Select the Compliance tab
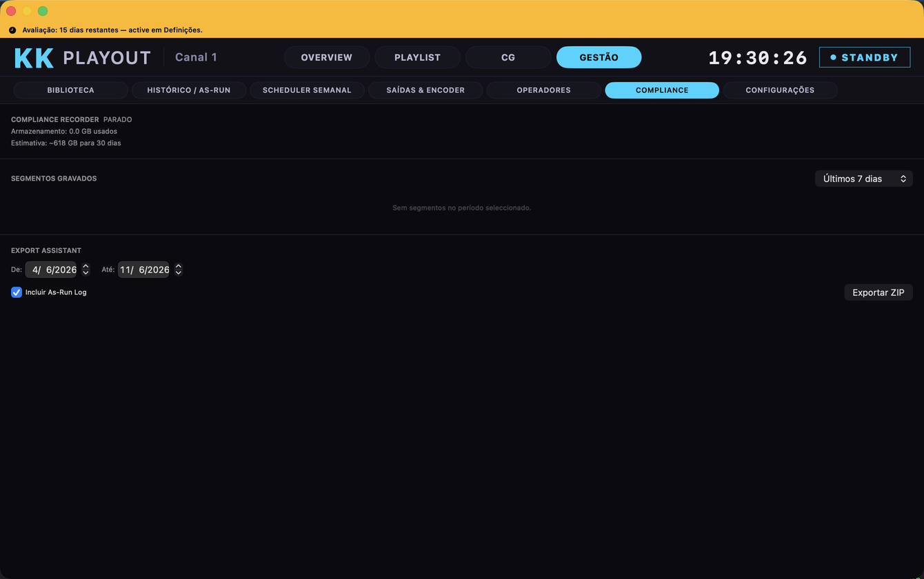This screenshot has width=924, height=579. pyautogui.click(x=662, y=90)
